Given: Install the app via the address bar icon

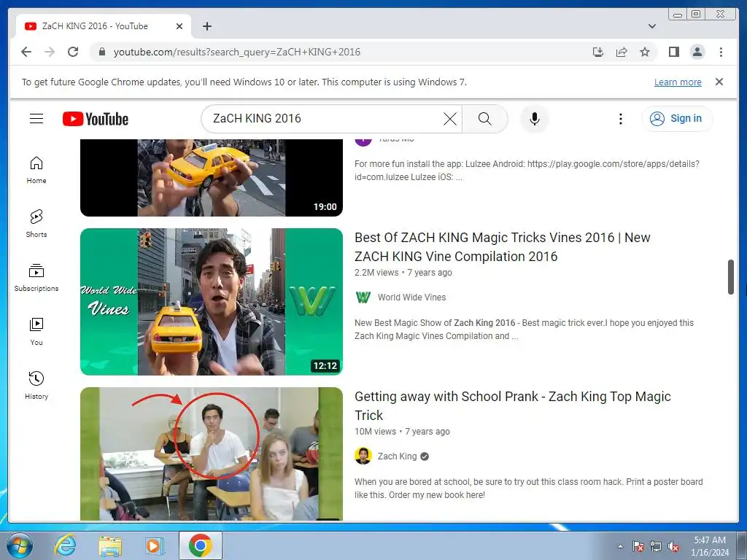Looking at the screenshot, I should 598,52.
